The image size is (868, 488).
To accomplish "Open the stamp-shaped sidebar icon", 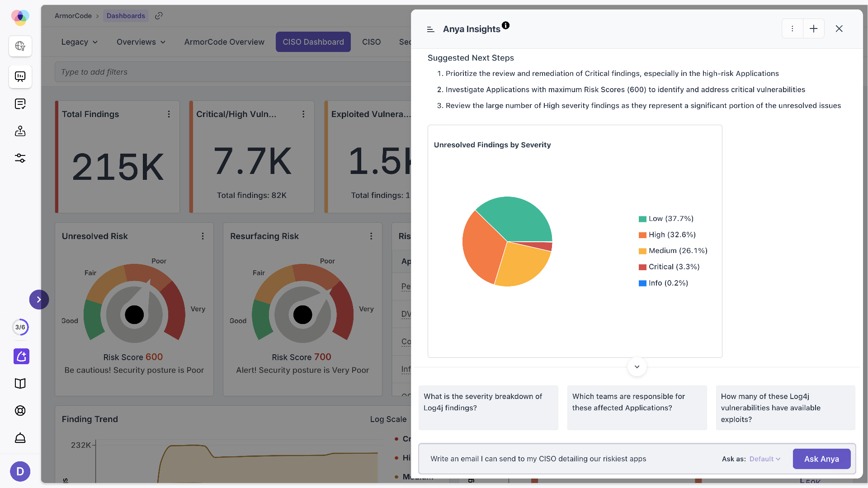I will (20, 131).
